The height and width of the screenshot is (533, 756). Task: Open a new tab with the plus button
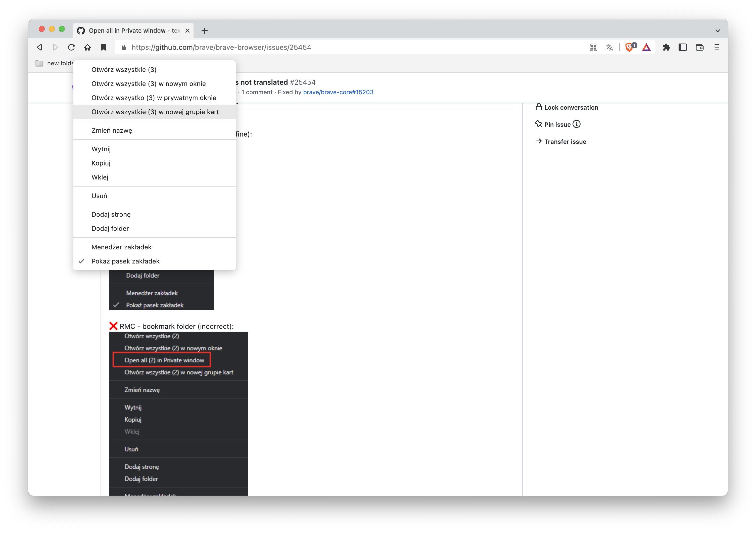click(205, 30)
